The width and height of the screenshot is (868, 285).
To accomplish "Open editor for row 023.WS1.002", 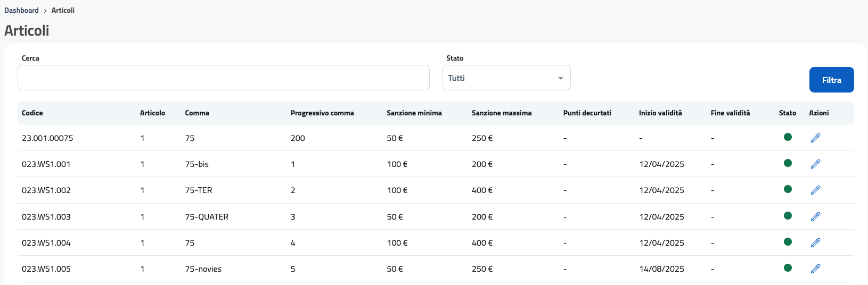I will [815, 190].
